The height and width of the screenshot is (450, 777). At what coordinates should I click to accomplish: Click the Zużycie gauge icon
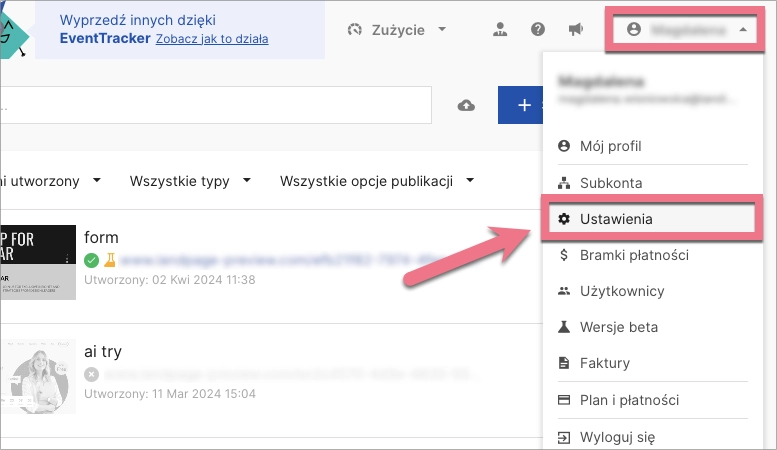pyautogui.click(x=354, y=30)
